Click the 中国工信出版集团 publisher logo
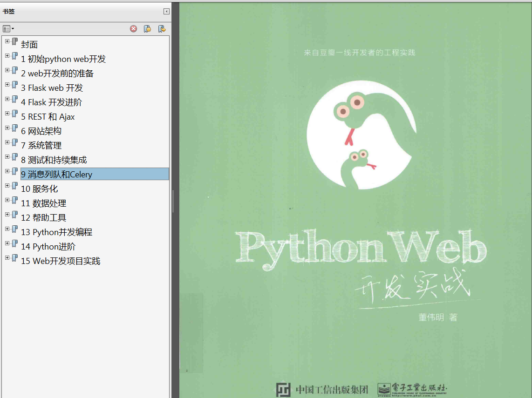 [322, 390]
